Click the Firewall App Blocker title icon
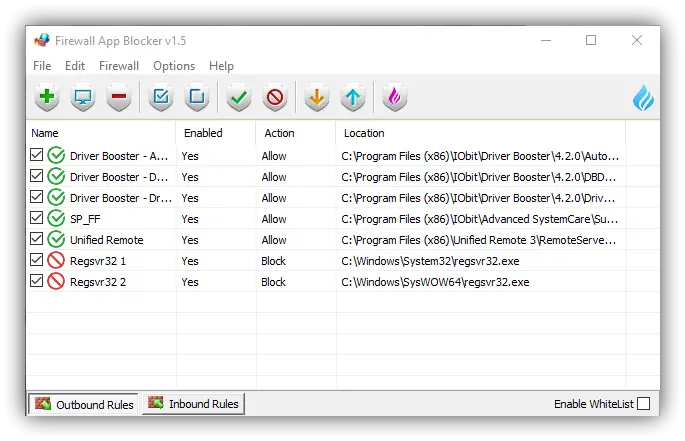685x441 pixels. (42, 41)
